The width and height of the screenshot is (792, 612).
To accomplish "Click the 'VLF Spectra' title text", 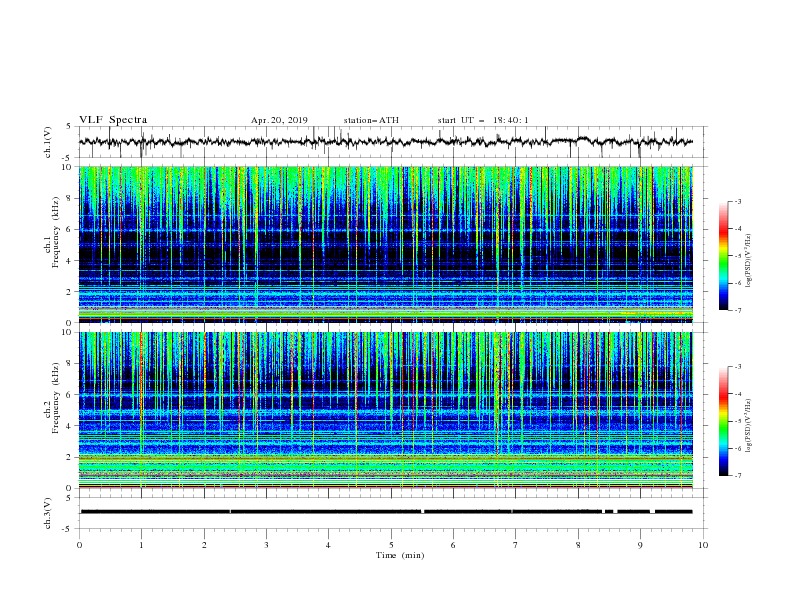I will pos(113,120).
